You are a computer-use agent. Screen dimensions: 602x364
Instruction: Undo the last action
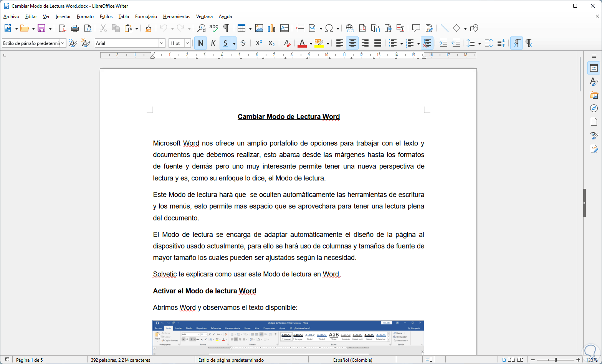pyautogui.click(x=164, y=28)
